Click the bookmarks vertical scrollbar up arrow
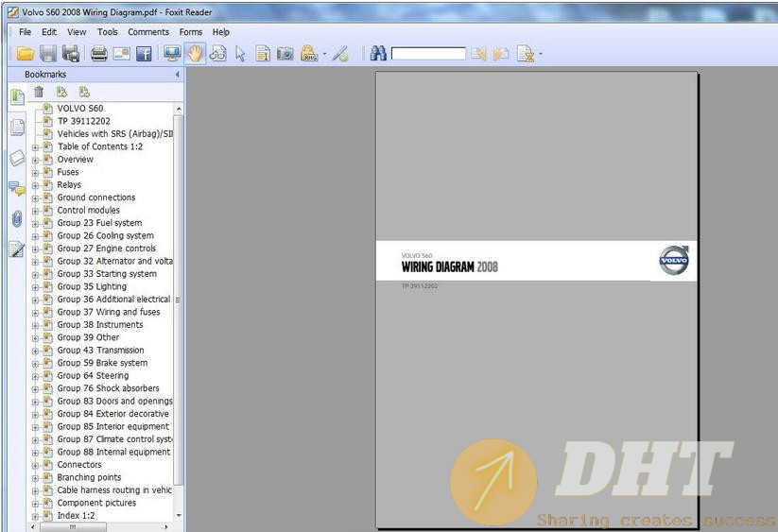This screenshot has height=532, width=778. click(x=179, y=109)
